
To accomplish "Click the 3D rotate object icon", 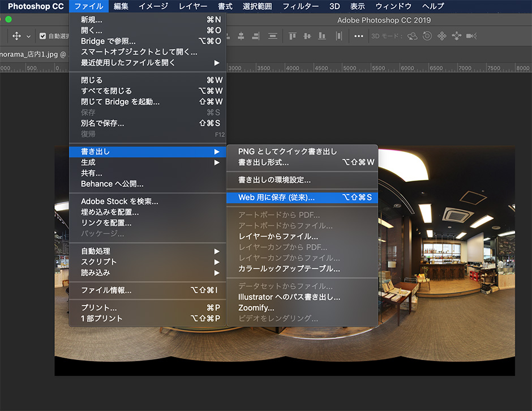I will [x=412, y=36].
